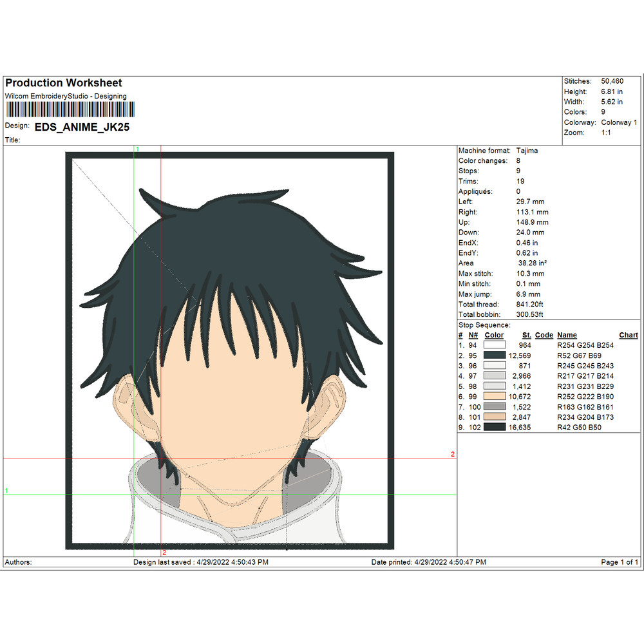The width and height of the screenshot is (644, 644).
Task: Click the Name column header
Action: (567, 335)
